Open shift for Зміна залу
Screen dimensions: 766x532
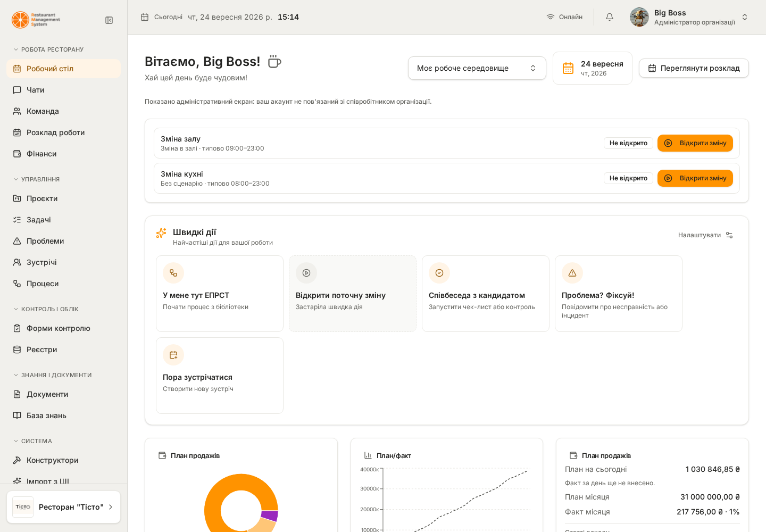point(695,143)
